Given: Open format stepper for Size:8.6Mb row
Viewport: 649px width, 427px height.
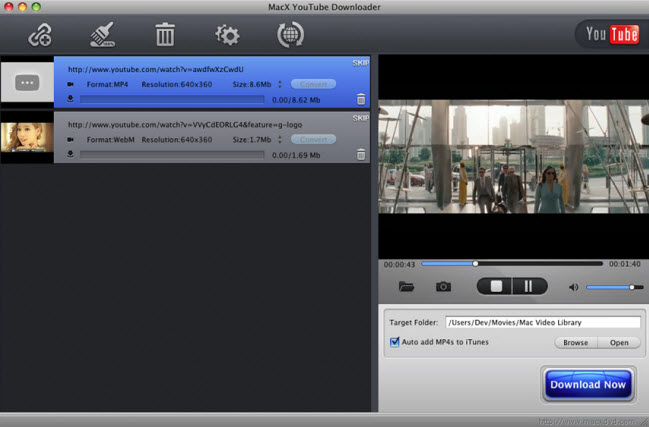Looking at the screenshot, I should (280, 84).
